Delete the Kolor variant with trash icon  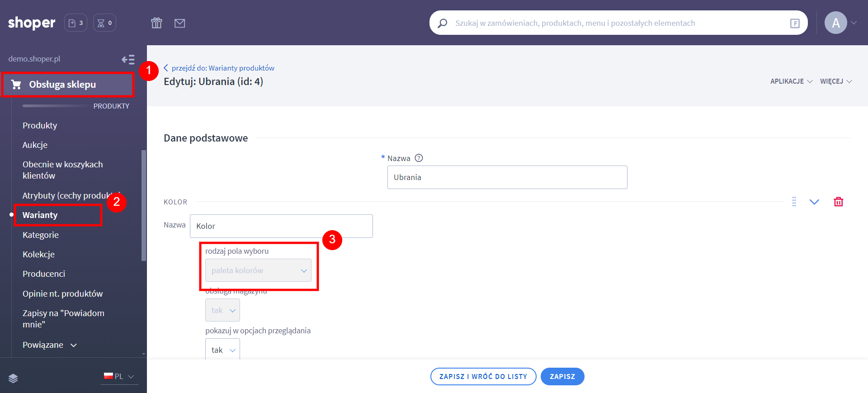(x=838, y=202)
